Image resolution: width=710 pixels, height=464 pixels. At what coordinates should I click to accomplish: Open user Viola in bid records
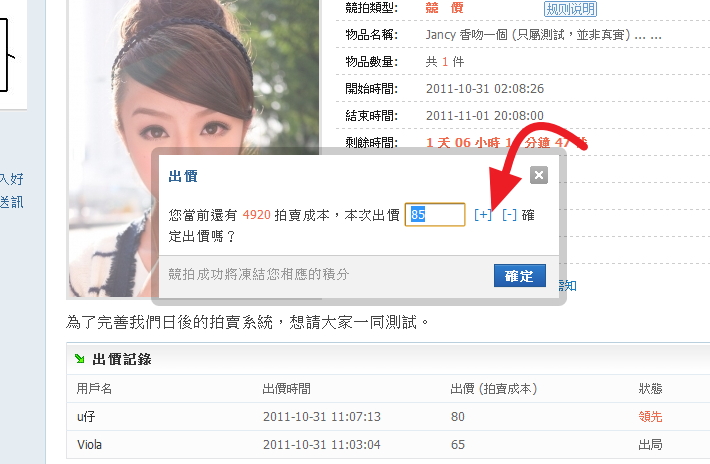point(90,444)
